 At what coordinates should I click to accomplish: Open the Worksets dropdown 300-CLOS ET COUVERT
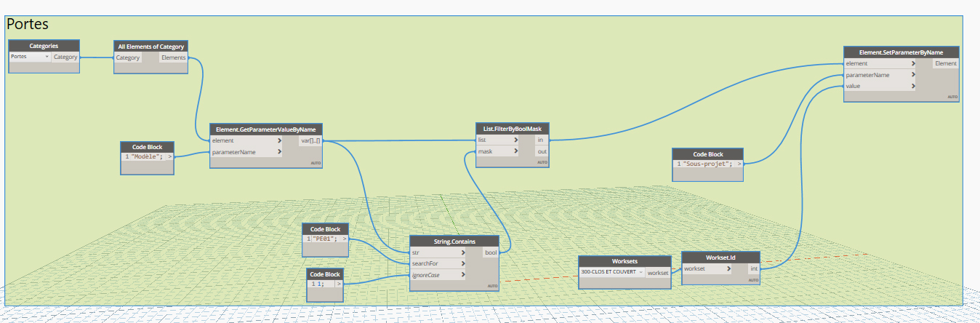(611, 272)
